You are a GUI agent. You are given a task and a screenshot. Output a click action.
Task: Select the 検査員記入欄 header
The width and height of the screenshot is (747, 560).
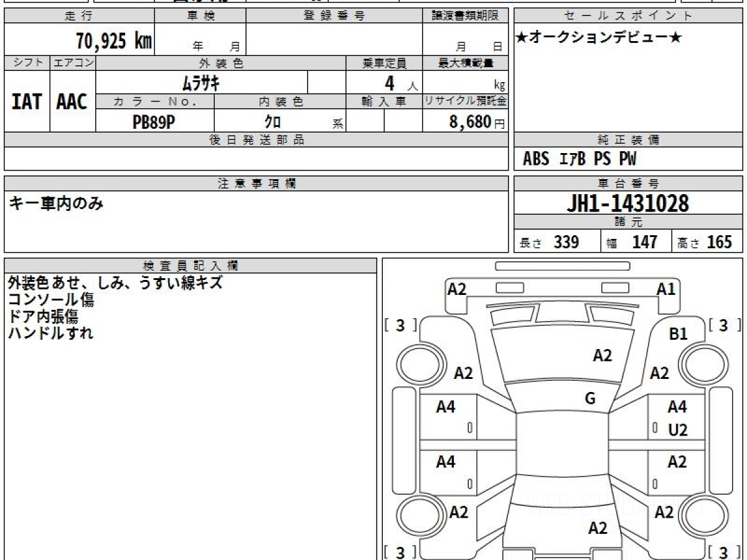pyautogui.click(x=190, y=265)
